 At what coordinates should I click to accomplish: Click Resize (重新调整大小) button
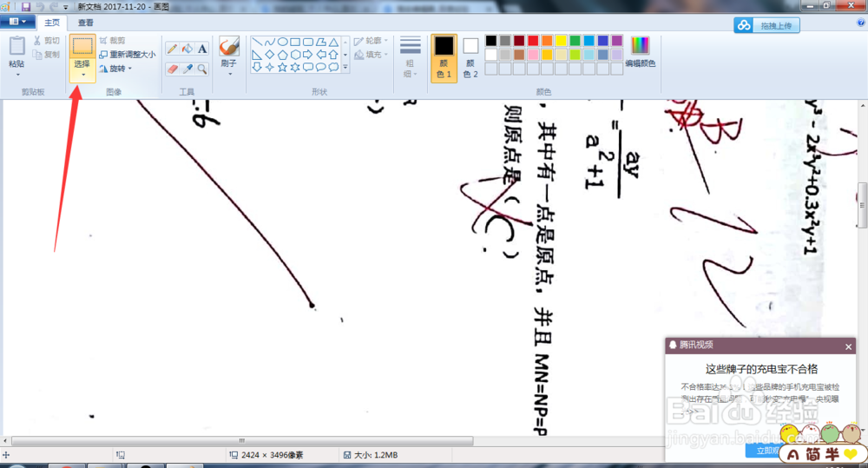[128, 55]
